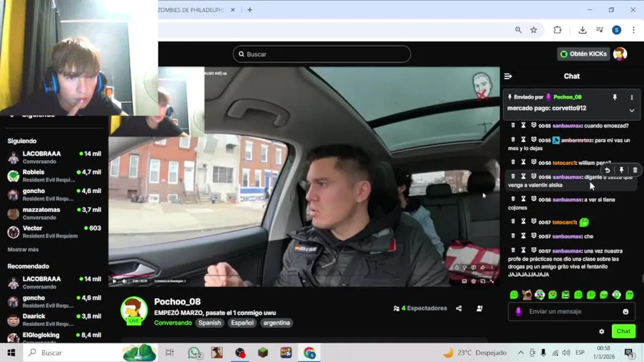
Task: Click Windows Start button
Action: [x=11, y=352]
